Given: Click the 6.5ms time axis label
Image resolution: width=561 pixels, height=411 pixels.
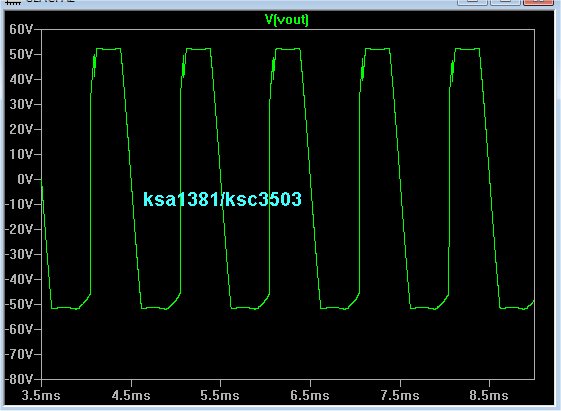Looking at the screenshot, I should pos(310,396).
